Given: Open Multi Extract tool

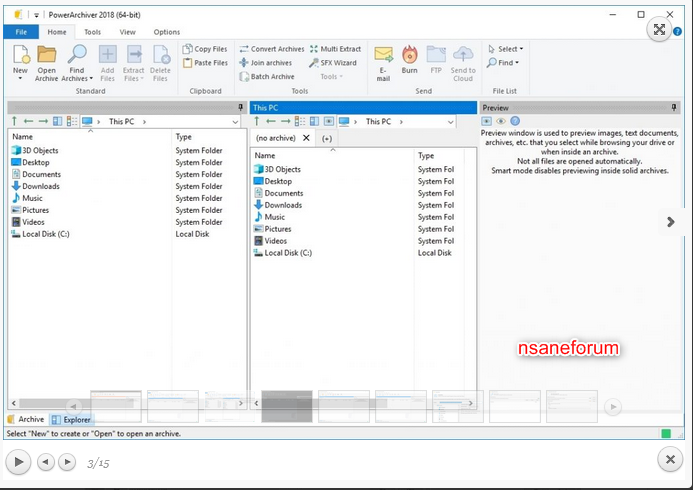Looking at the screenshot, I should tap(335, 49).
